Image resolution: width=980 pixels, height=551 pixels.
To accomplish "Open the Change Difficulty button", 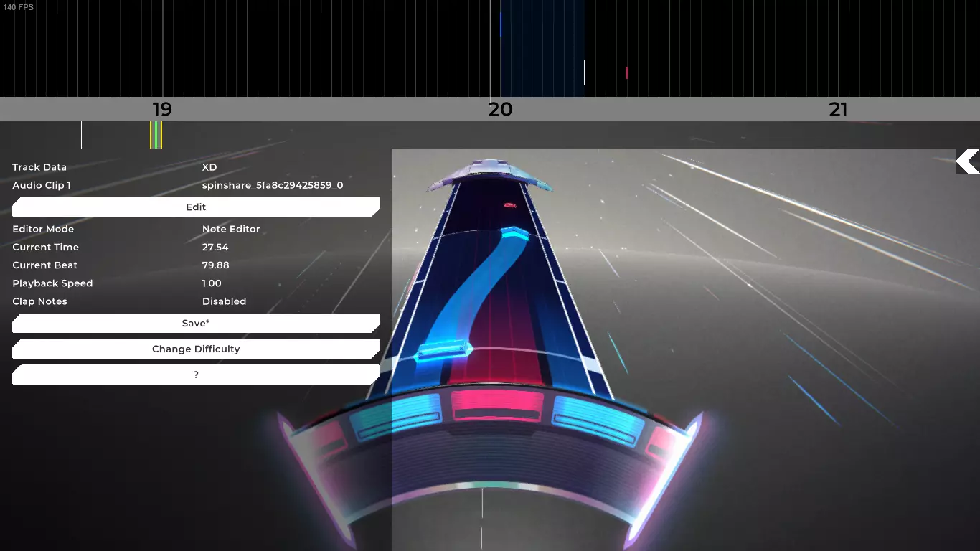I will coord(196,349).
